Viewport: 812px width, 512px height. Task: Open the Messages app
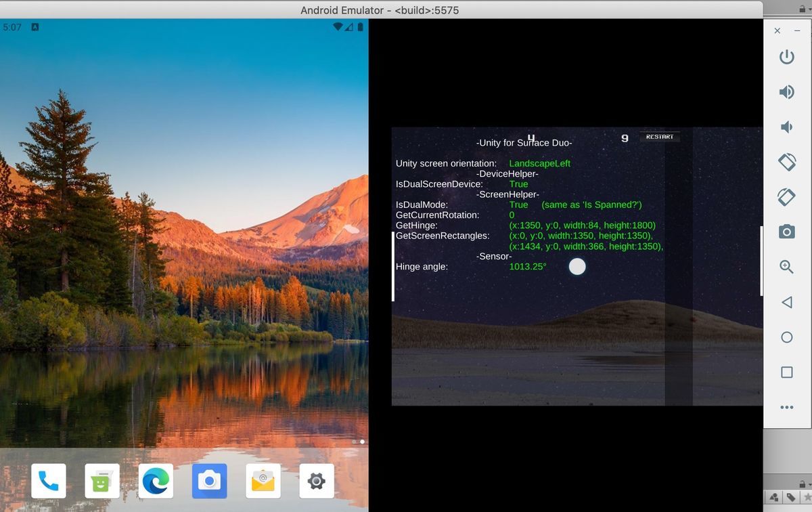pyautogui.click(x=101, y=481)
